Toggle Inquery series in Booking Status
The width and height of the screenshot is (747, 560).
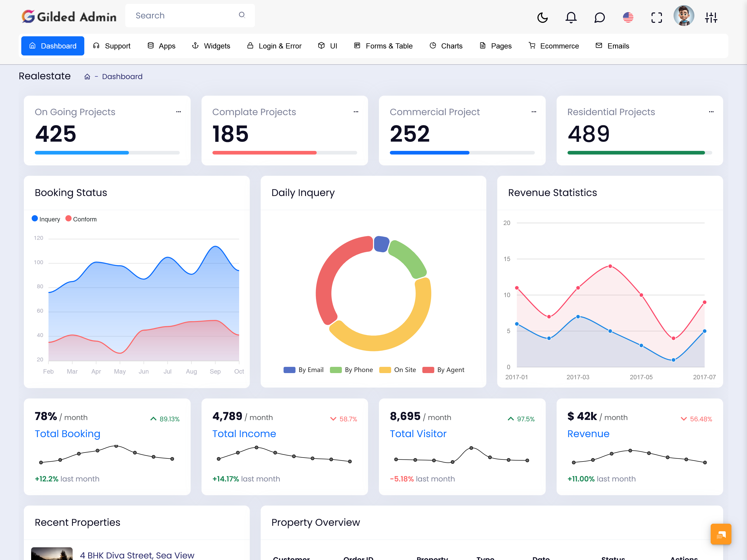click(46, 219)
